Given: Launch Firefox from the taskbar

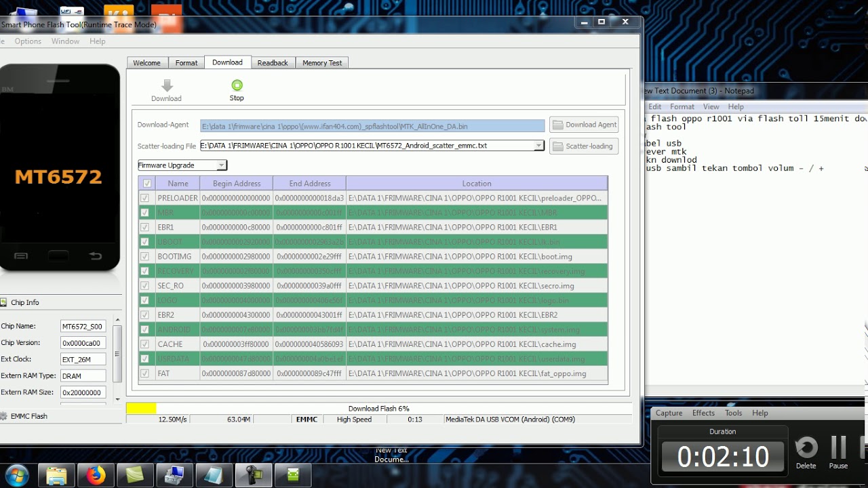Looking at the screenshot, I should tap(96, 475).
